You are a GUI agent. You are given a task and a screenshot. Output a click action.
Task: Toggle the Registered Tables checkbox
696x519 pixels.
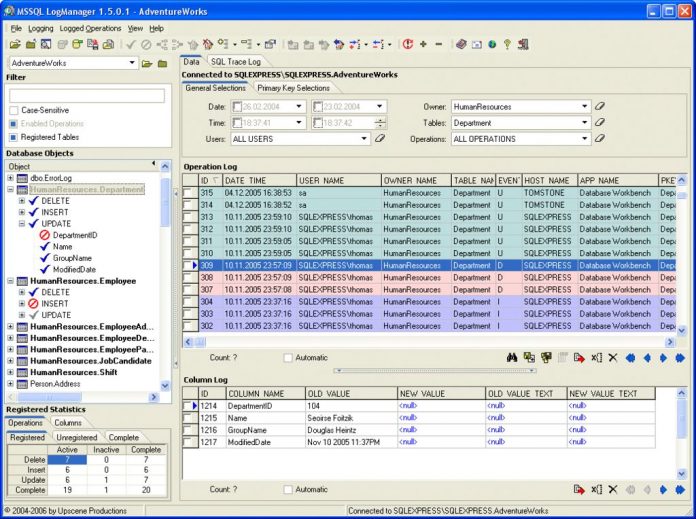click(14, 137)
